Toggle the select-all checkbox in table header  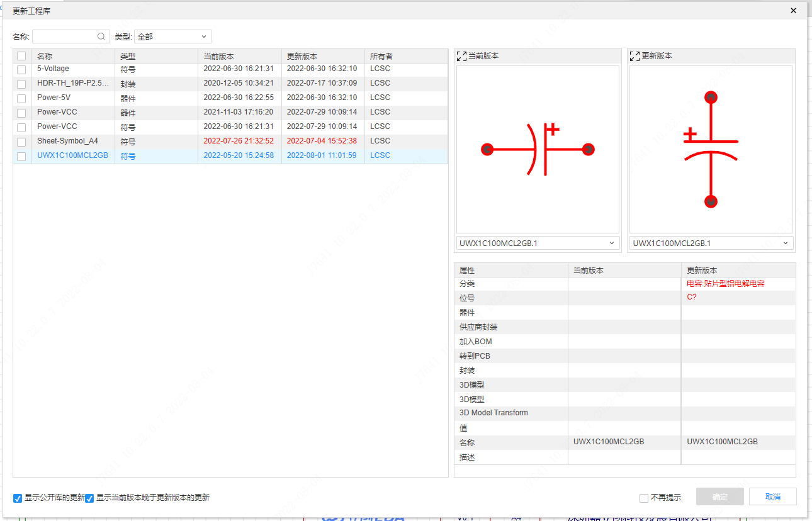[x=21, y=56]
